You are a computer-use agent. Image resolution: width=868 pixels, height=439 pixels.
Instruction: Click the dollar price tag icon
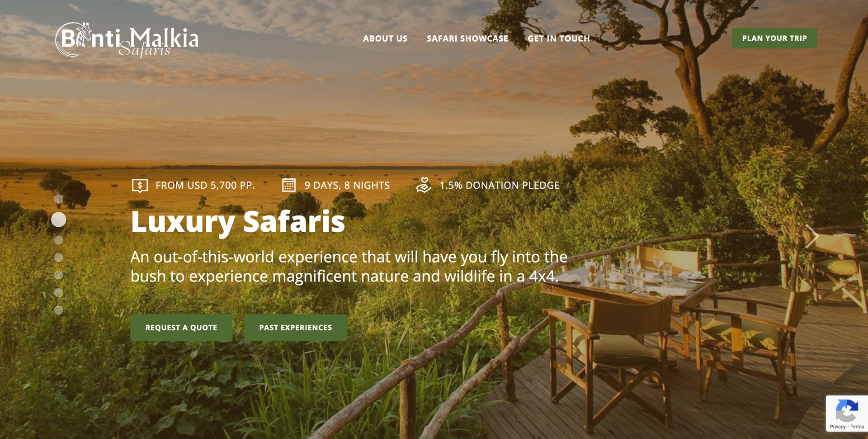140,186
